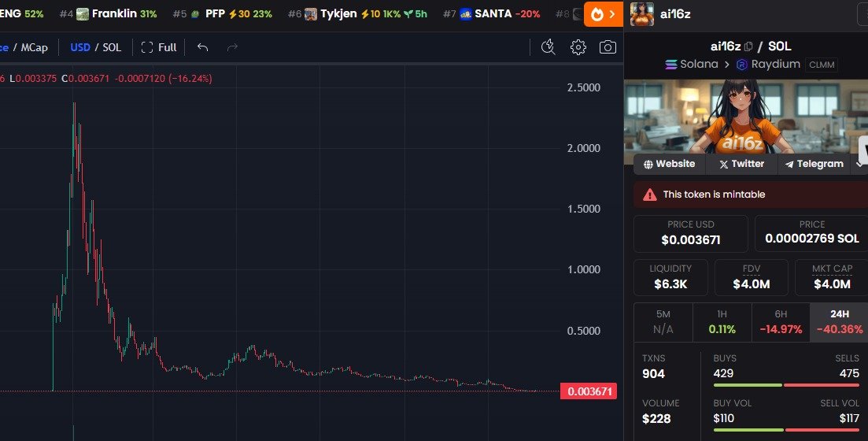
Task: Click the PRICE USD $0.003671 box
Action: tap(690, 234)
